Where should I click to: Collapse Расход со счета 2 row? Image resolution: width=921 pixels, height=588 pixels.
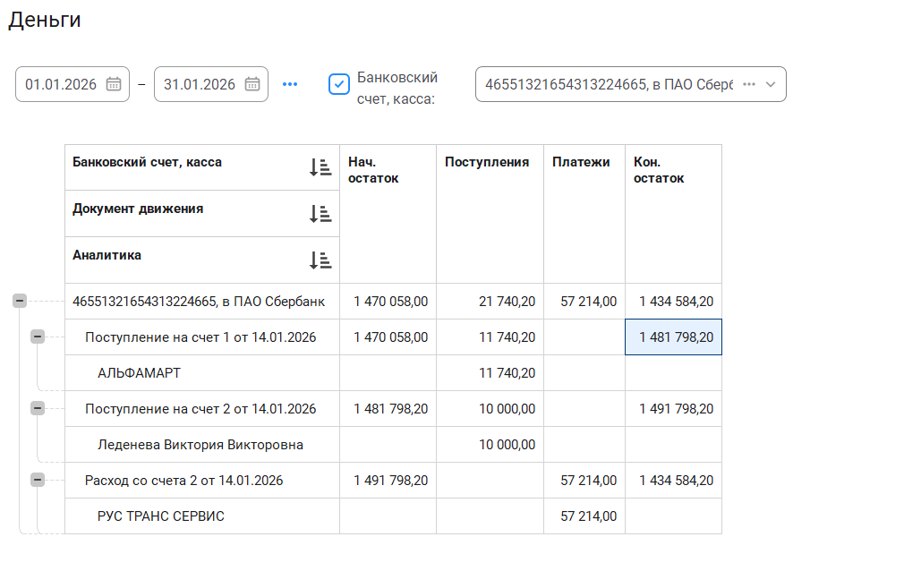[x=38, y=480]
